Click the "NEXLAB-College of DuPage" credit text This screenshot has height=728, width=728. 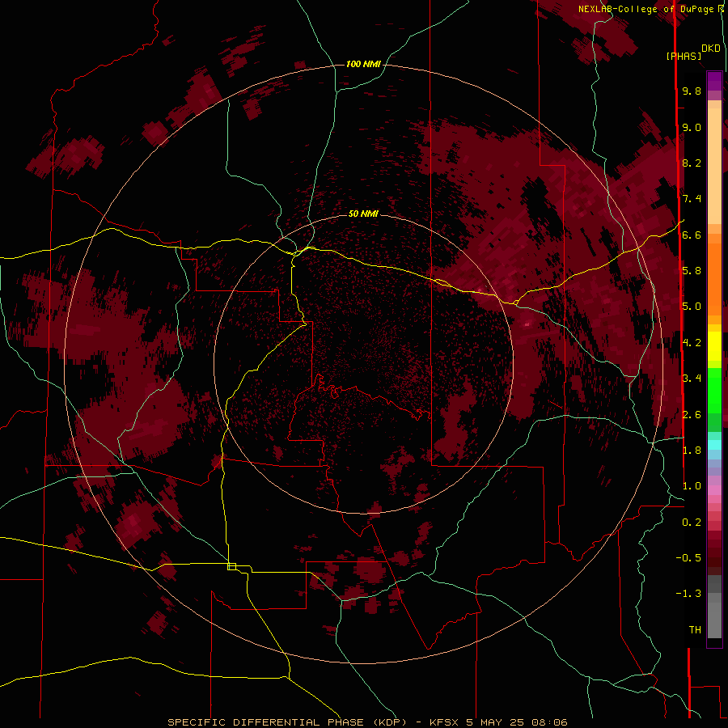coord(646,9)
